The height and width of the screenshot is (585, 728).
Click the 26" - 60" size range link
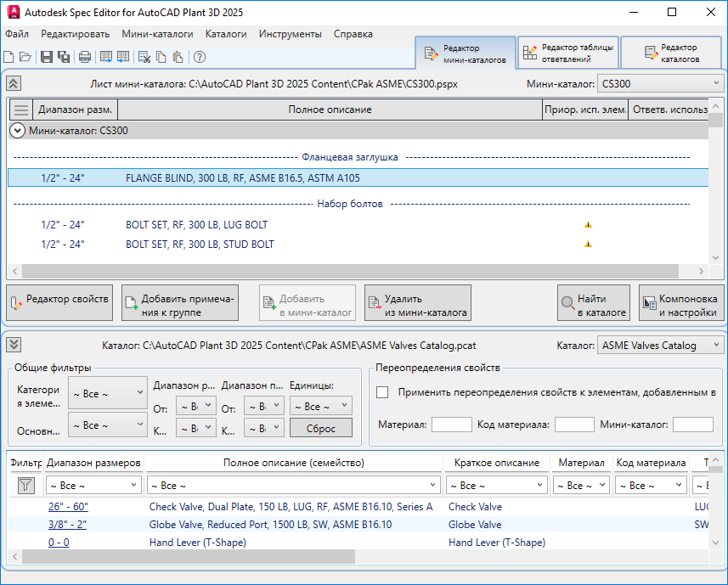click(x=68, y=507)
